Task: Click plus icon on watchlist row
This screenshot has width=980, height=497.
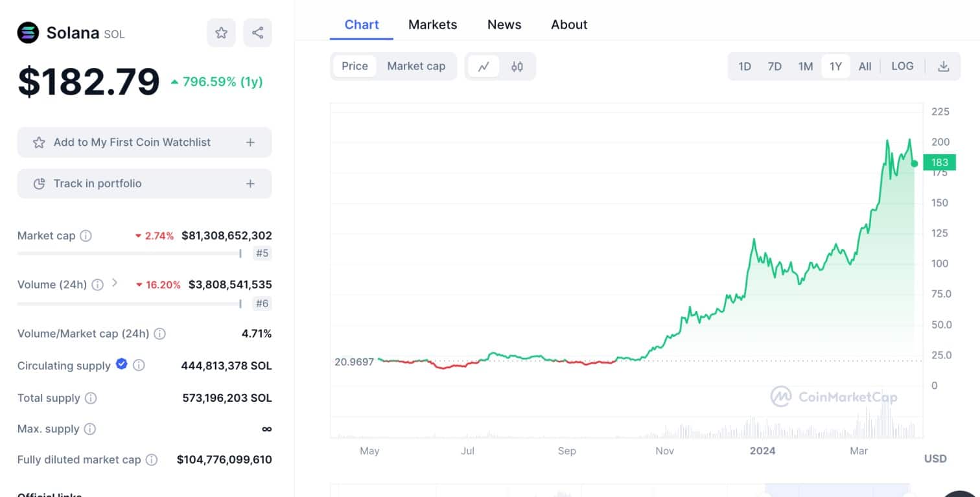Action: (250, 142)
